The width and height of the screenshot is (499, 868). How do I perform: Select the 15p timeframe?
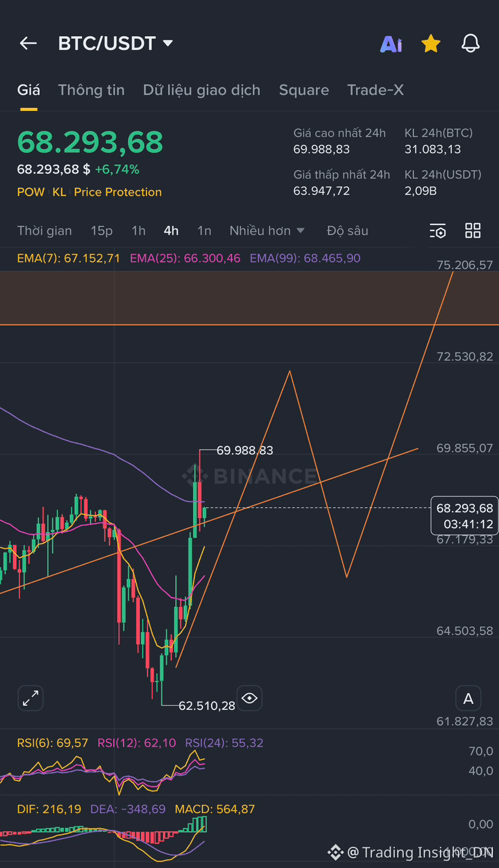click(102, 230)
